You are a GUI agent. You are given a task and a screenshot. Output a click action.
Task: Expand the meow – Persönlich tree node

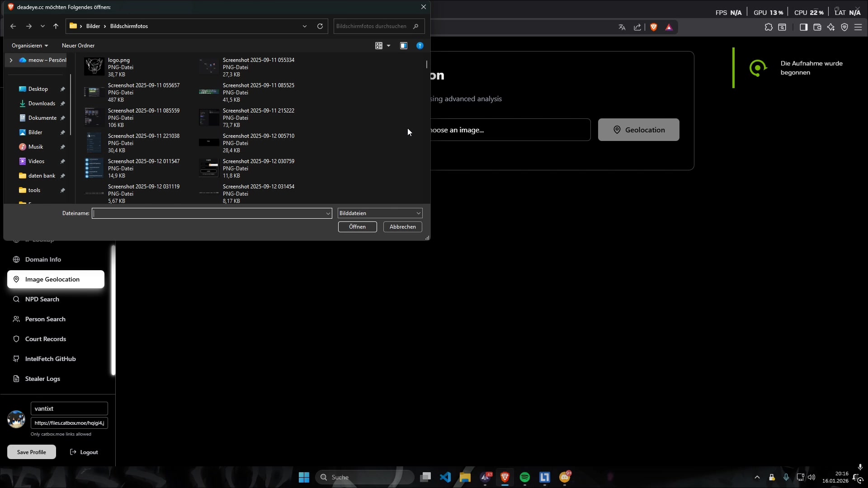pyautogui.click(x=11, y=60)
